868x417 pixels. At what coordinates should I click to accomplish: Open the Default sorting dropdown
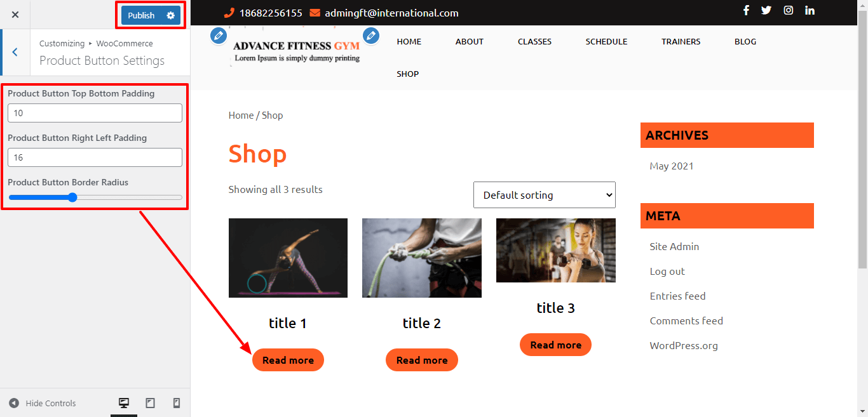pos(544,195)
